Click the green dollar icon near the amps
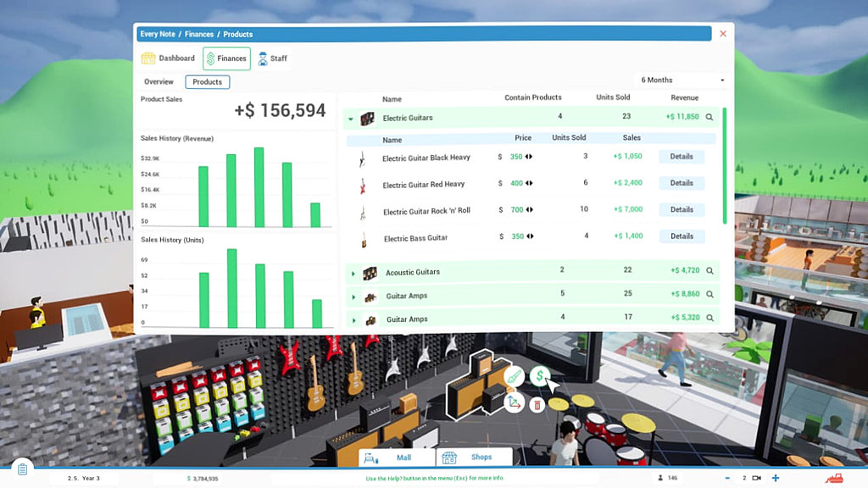Viewport: 868px width, 488px height. pos(540,376)
